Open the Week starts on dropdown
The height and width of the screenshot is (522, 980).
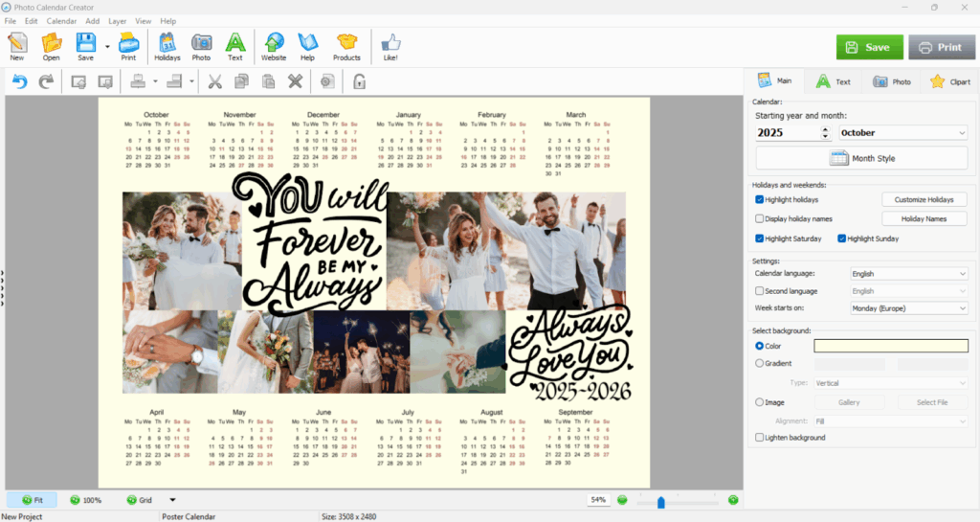coord(908,308)
